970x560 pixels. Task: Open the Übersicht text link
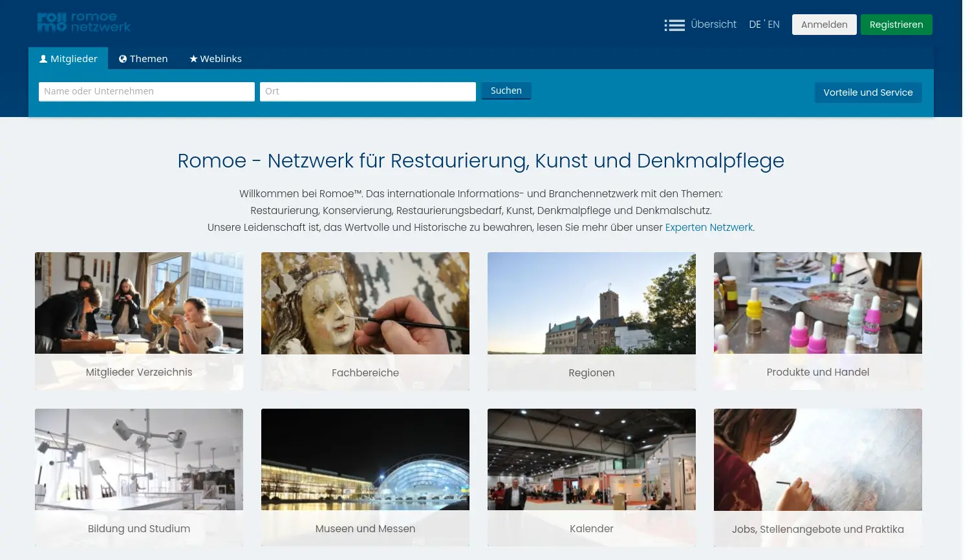click(x=713, y=25)
